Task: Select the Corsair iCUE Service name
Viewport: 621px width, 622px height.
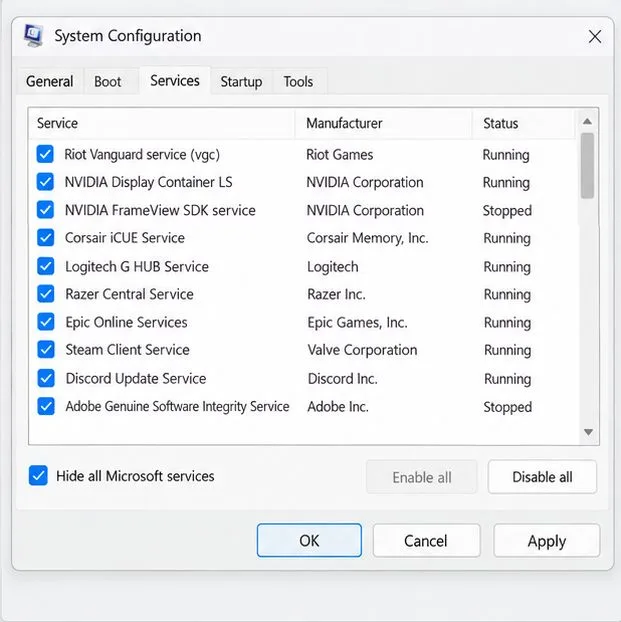Action: [x=125, y=238]
